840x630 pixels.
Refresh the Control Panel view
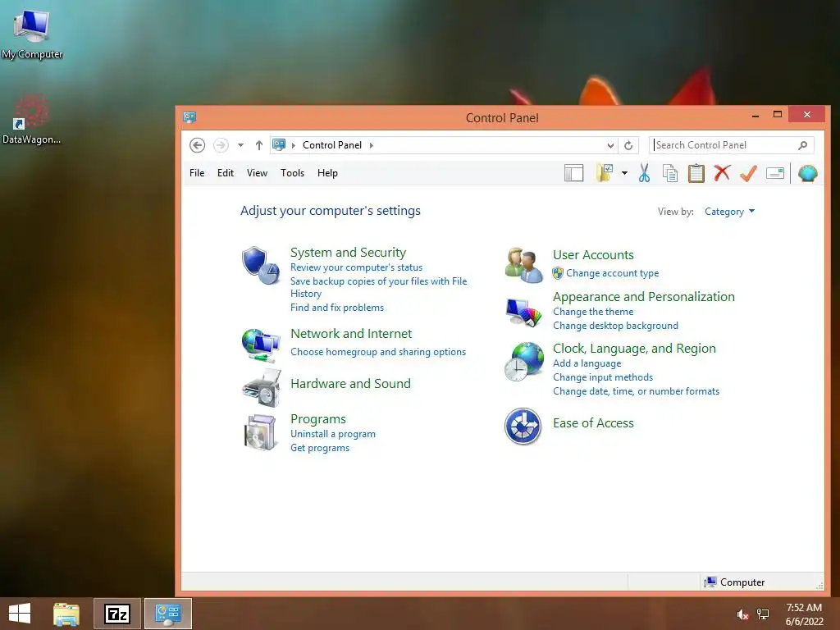628,145
